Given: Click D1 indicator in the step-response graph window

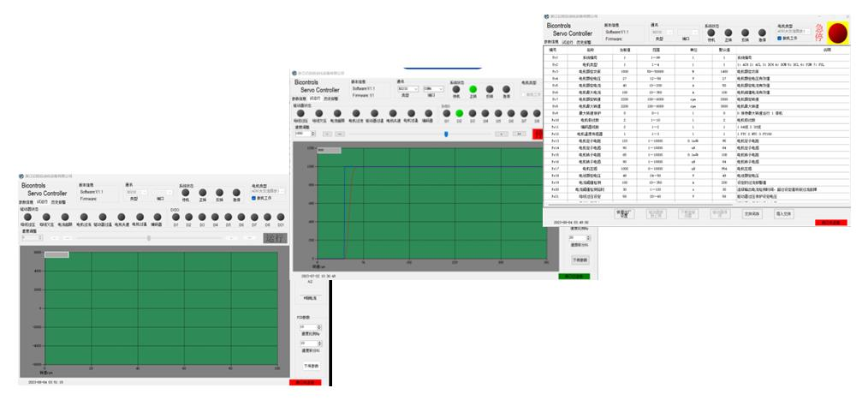Looking at the screenshot, I should pyautogui.click(x=446, y=113).
